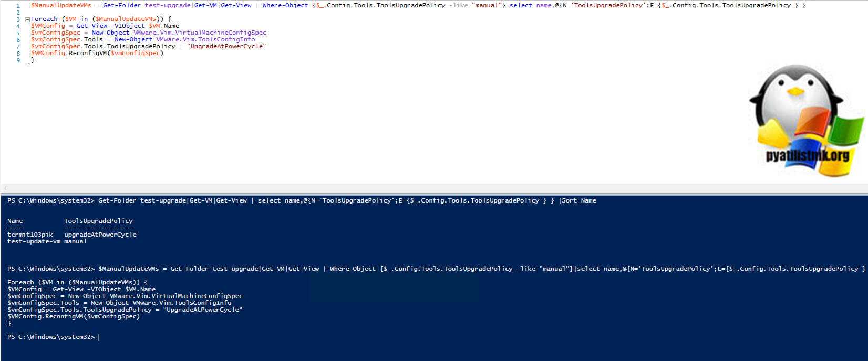Click Where-Object in script editor line 1
This screenshot has height=361, width=868.
click(285, 5)
